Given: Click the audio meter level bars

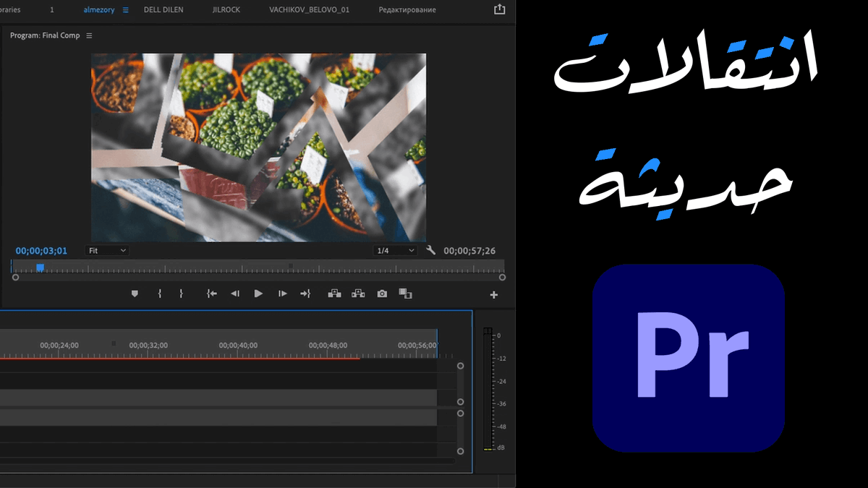Looking at the screenshot, I should click(x=488, y=390).
